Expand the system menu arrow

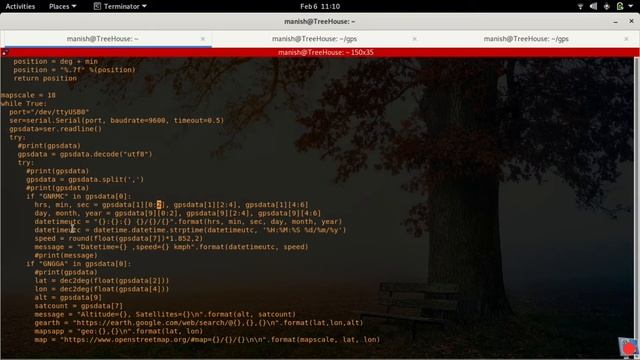tap(631, 7)
